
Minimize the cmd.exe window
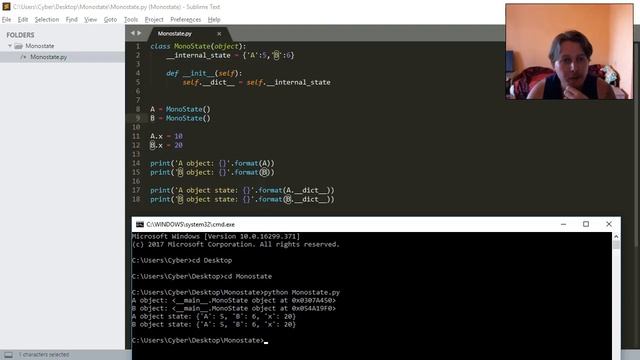tap(563, 224)
